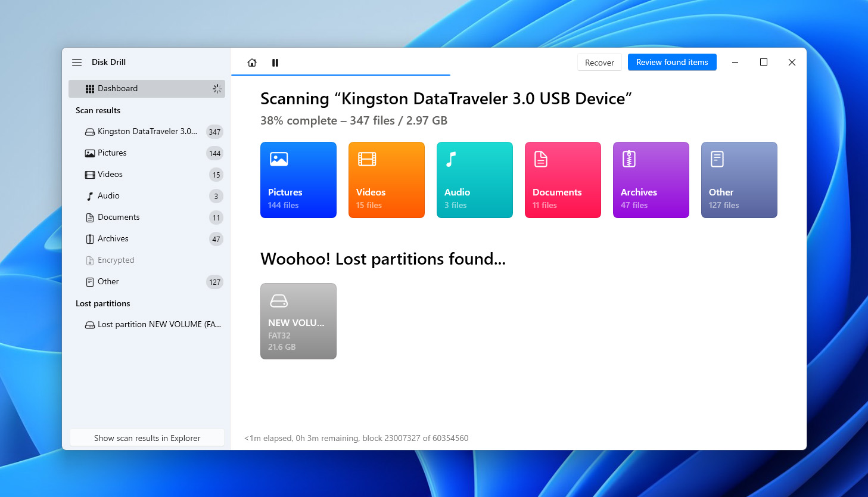868x497 pixels.
Task: Click the sidebar Videos film icon
Action: click(x=90, y=175)
